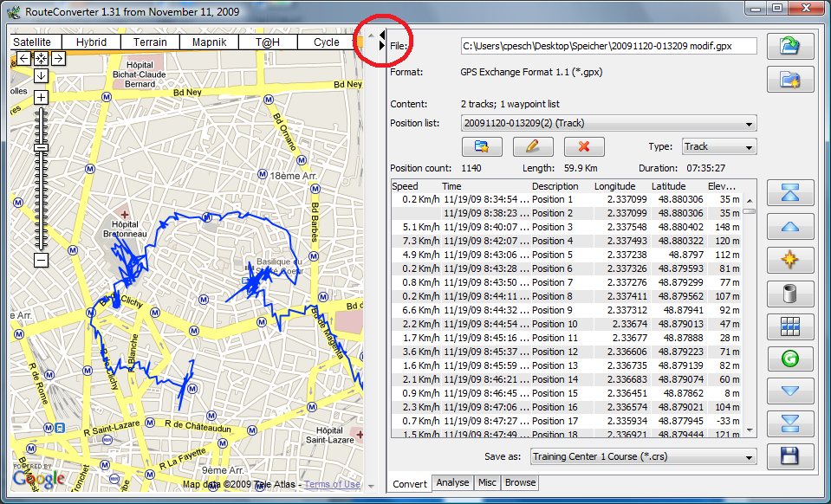831x504 pixels.
Task: Click add position list button with folder star
Action: (x=482, y=146)
